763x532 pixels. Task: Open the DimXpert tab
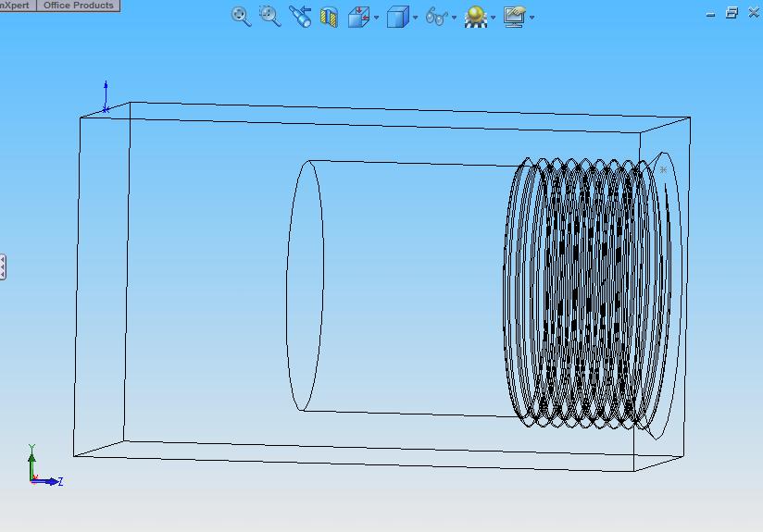pos(18,6)
